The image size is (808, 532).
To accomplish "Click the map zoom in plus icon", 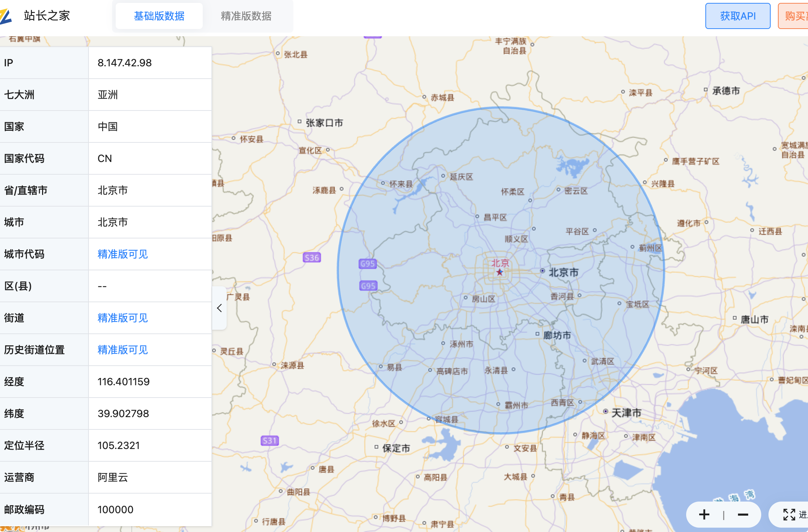I will click(x=704, y=515).
